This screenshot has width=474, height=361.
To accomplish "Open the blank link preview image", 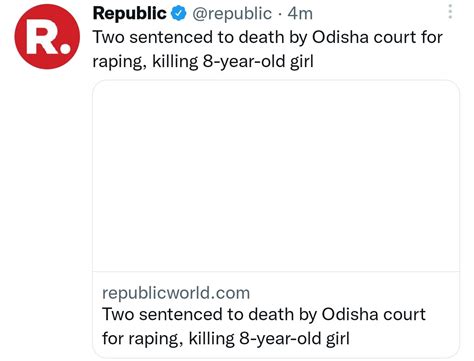I will (276, 176).
